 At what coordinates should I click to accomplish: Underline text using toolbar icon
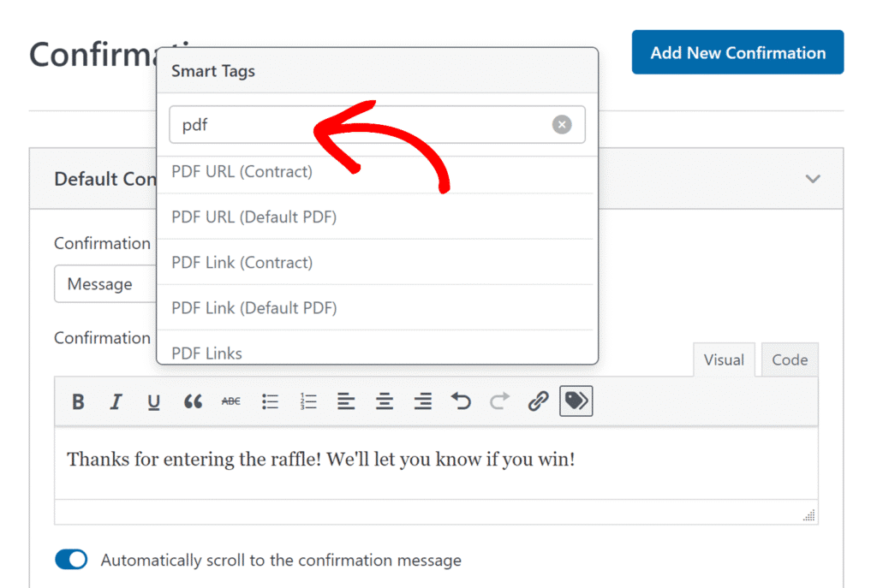point(154,401)
